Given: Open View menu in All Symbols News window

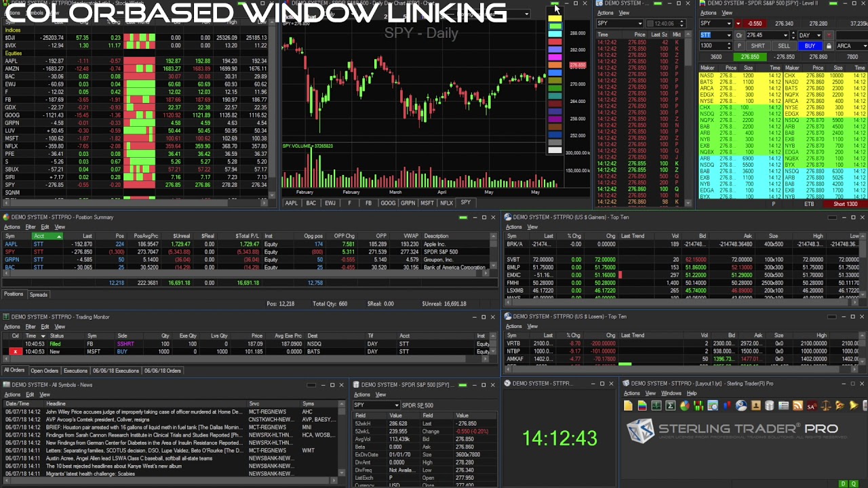Looking at the screenshot, I should (x=44, y=394).
